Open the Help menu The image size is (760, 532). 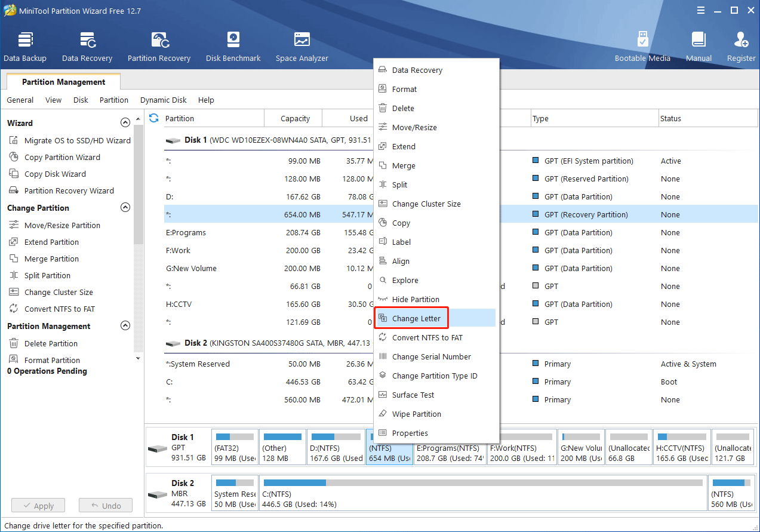point(206,100)
